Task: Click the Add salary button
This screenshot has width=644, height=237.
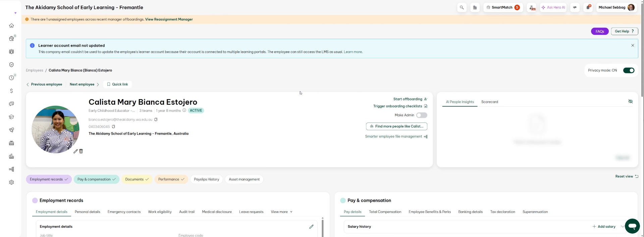Action: click(x=604, y=227)
